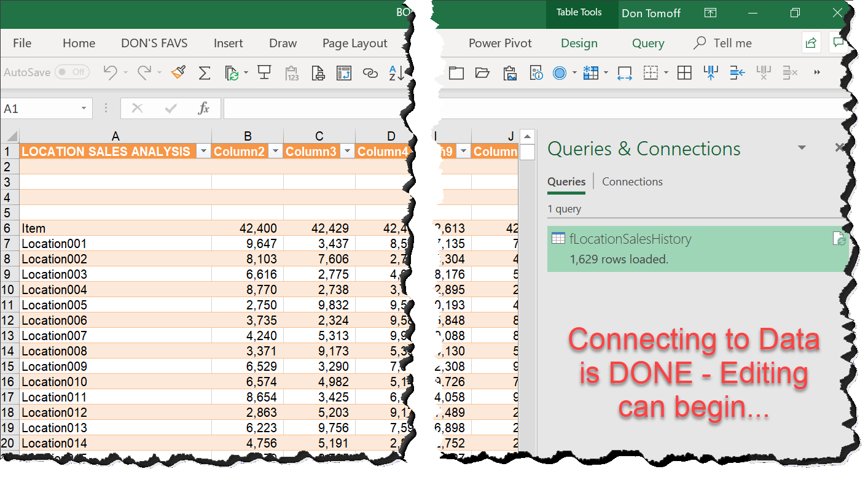Select the AutoSum icon
This screenshot has height=477, width=868.
pyautogui.click(x=205, y=72)
